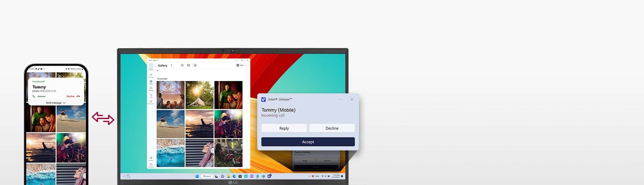Open the View dropdown in Gallery
This screenshot has width=644, height=185.
tap(241, 65)
